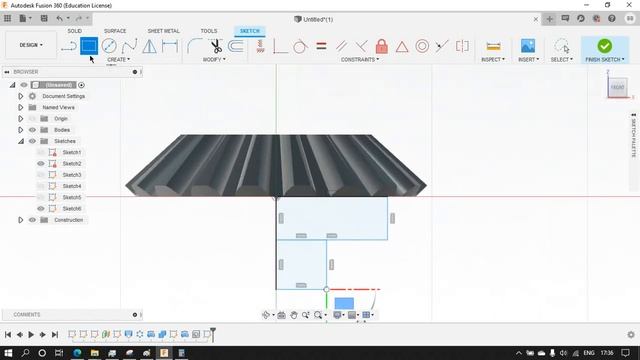Select the Center Diameter Circle tool

coord(109,46)
